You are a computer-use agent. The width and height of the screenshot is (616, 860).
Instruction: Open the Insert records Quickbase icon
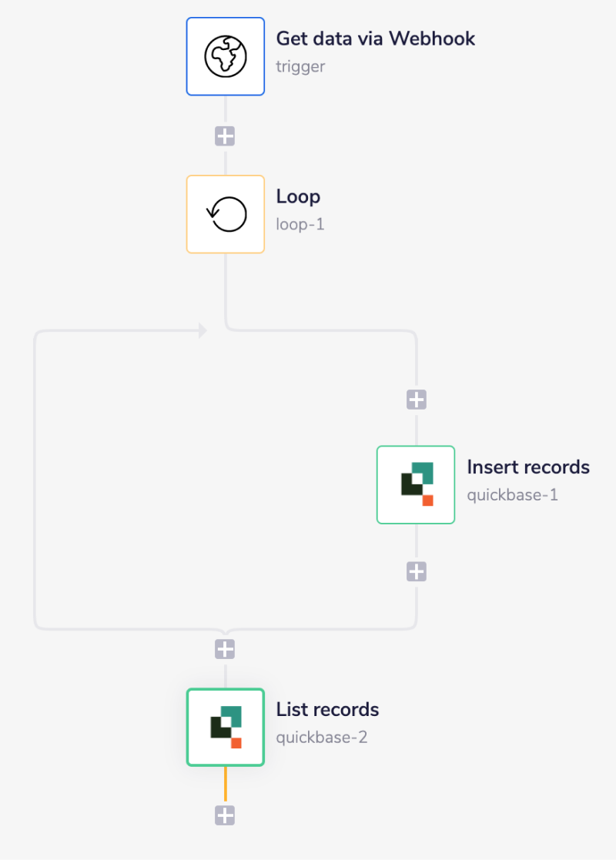(416, 484)
